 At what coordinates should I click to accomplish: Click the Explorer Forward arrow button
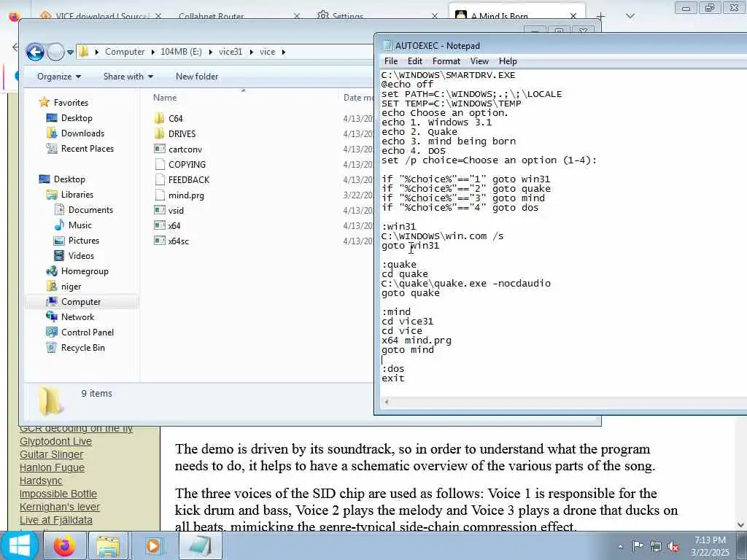(x=55, y=52)
